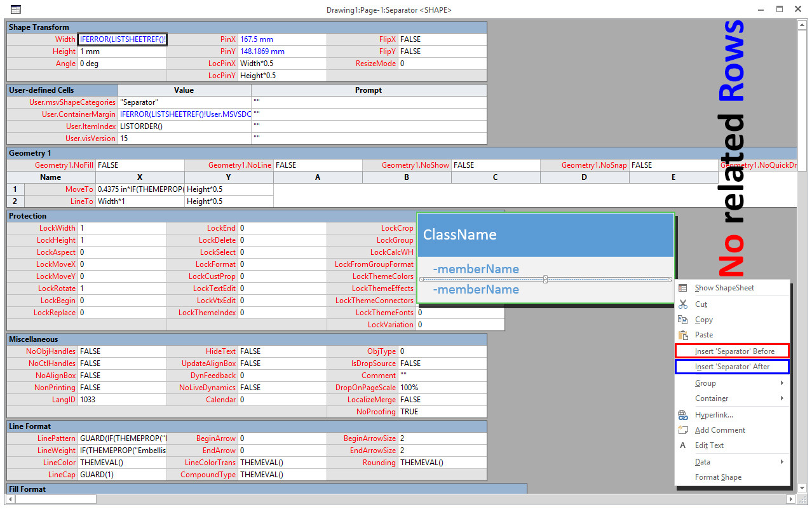Click the horizontal scrollbar right arrow
This screenshot has width=812, height=509.
pyautogui.click(x=791, y=499)
